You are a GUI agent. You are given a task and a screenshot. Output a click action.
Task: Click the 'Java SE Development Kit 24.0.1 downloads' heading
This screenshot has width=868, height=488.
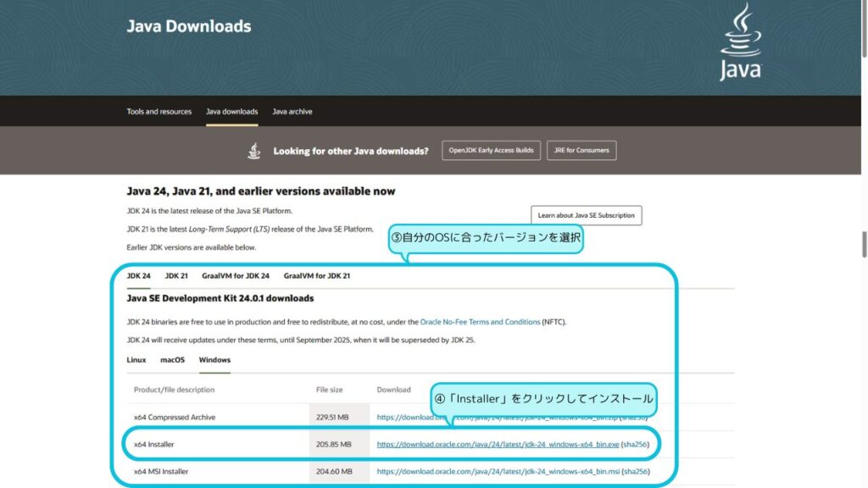point(220,298)
